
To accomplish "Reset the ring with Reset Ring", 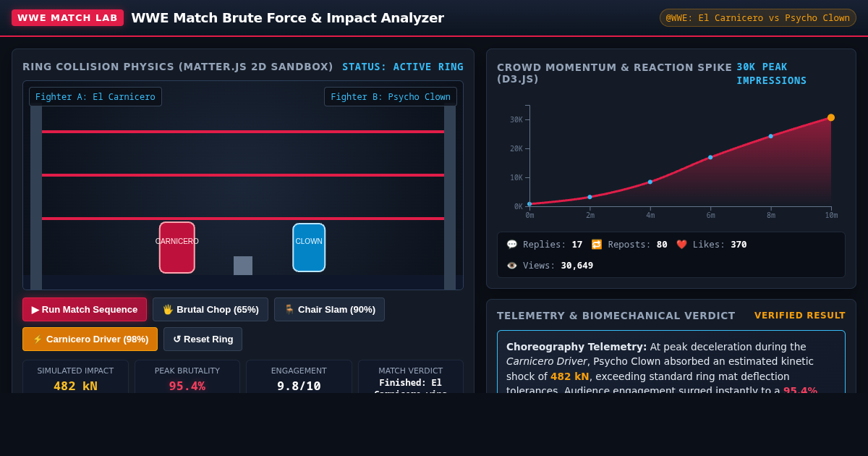I will point(203,339).
